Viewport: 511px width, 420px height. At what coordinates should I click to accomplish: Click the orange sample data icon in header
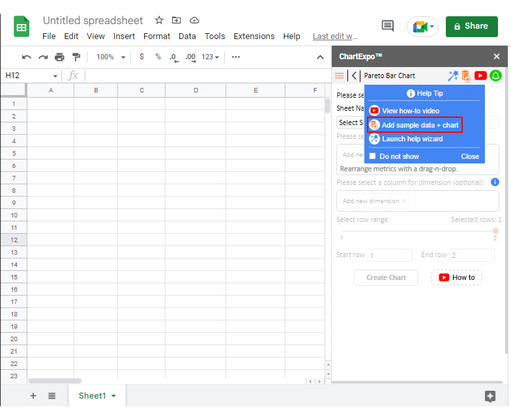466,76
